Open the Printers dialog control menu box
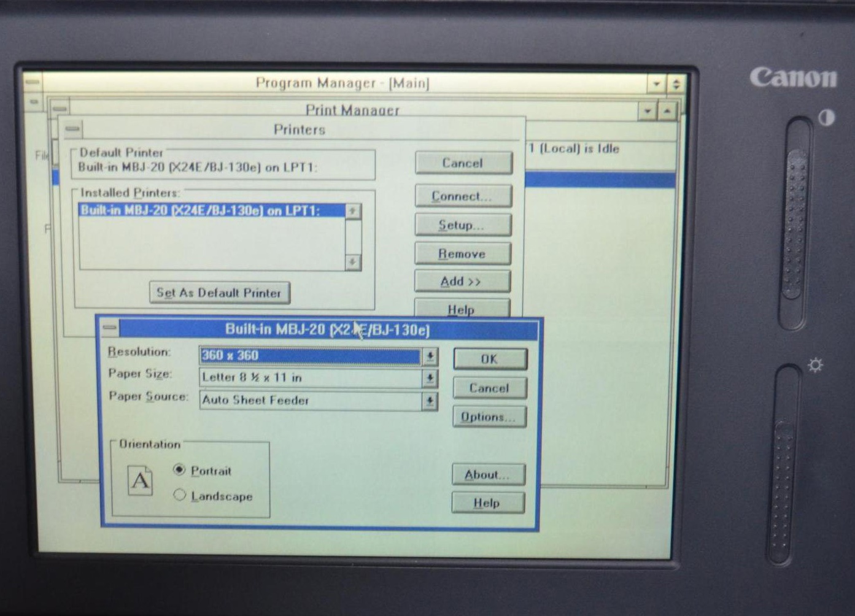 (x=72, y=129)
